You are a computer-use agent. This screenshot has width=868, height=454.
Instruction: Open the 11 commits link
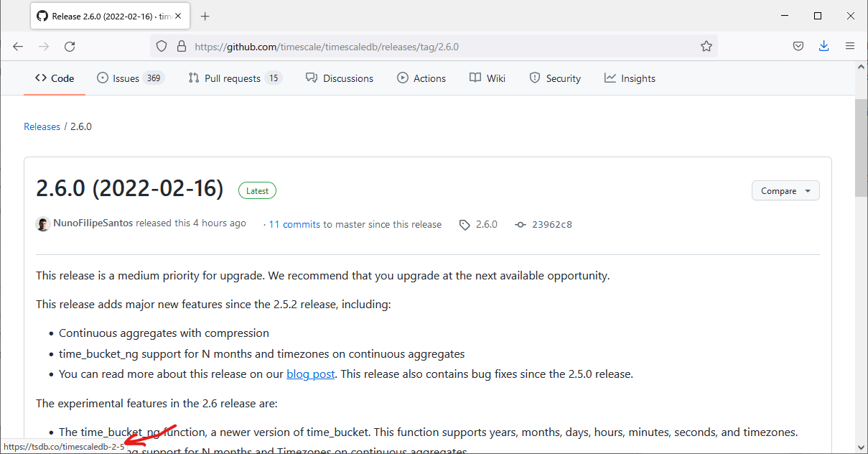pos(294,224)
